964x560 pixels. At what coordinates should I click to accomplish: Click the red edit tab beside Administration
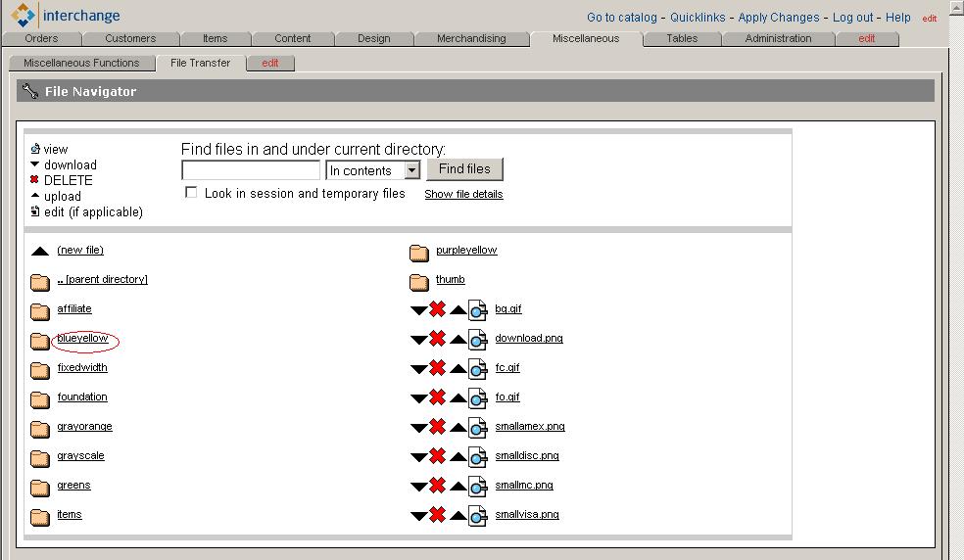click(x=867, y=38)
